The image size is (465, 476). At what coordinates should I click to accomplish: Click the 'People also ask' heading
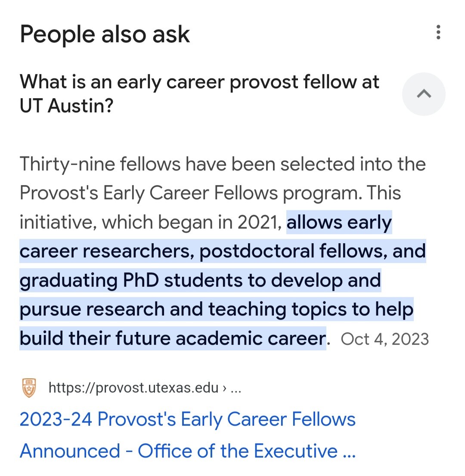point(105,34)
